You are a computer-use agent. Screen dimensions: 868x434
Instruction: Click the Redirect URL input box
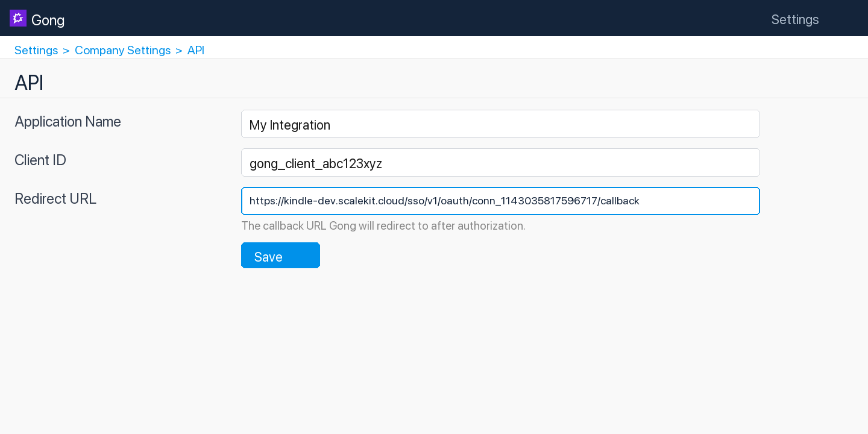500,201
